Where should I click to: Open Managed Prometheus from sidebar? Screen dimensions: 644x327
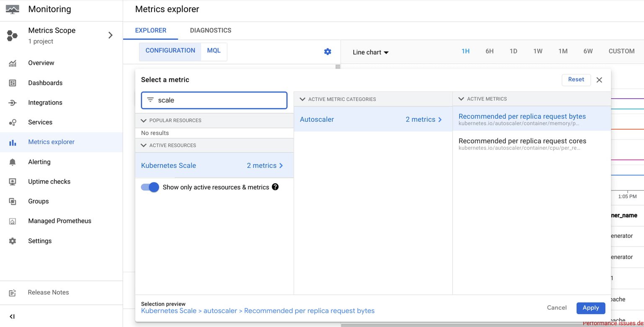(x=60, y=221)
